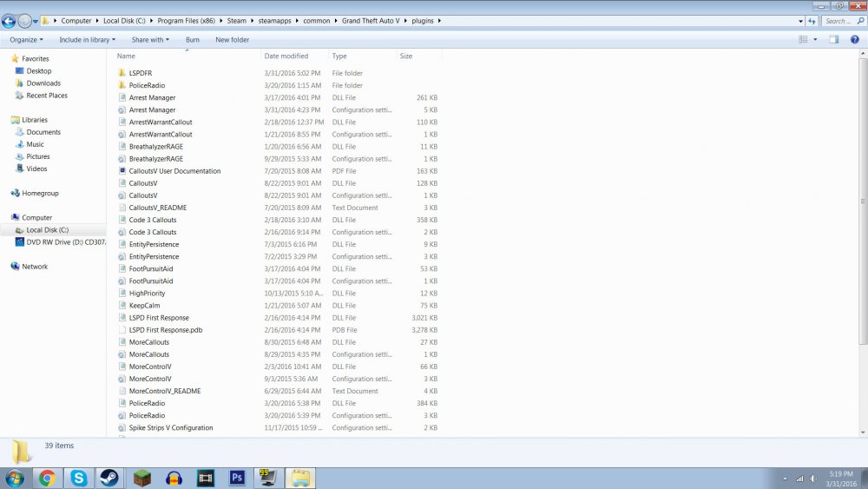Screen dimensions: 868x489
Task: Select Network in the navigation pane
Action: [x=35, y=267]
